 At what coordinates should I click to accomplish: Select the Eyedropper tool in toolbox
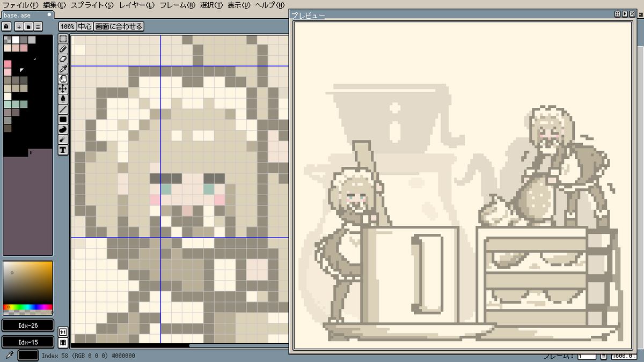(x=63, y=69)
